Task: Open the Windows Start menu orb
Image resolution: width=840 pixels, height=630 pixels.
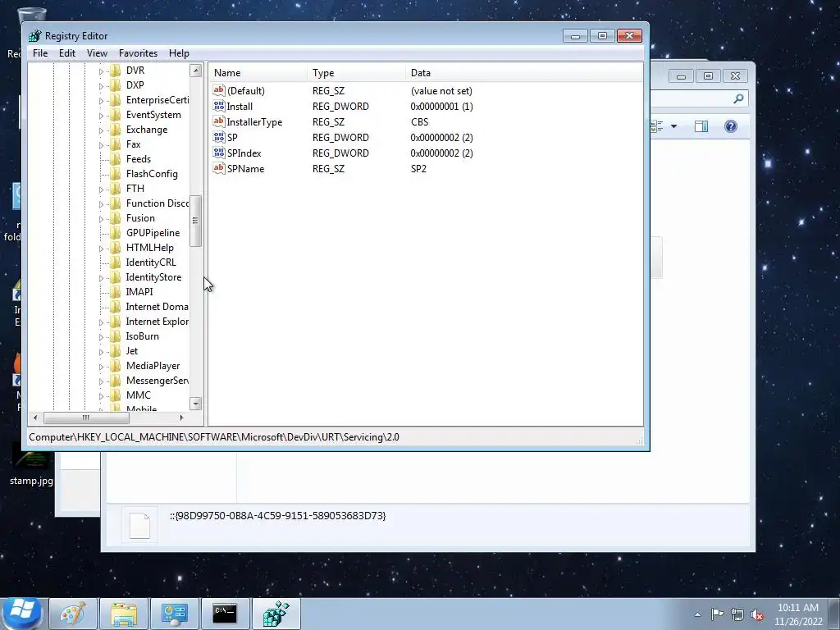Action: tap(21, 613)
